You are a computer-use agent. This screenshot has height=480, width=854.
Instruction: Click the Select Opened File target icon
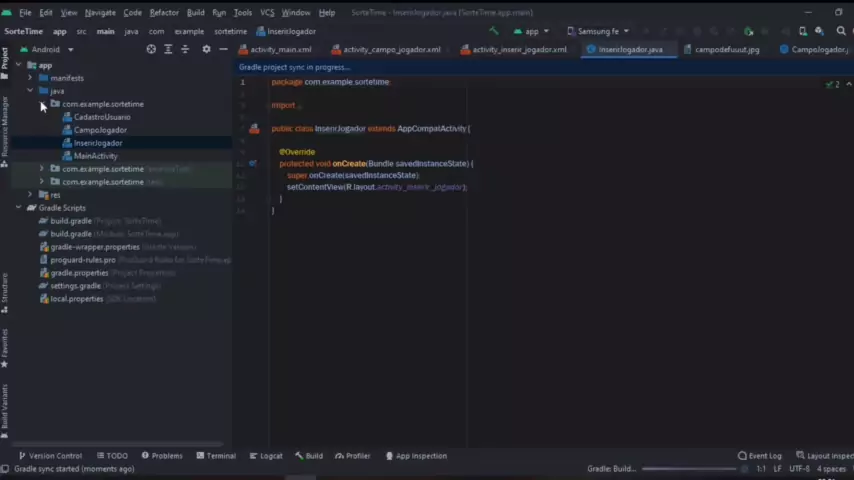click(x=151, y=49)
